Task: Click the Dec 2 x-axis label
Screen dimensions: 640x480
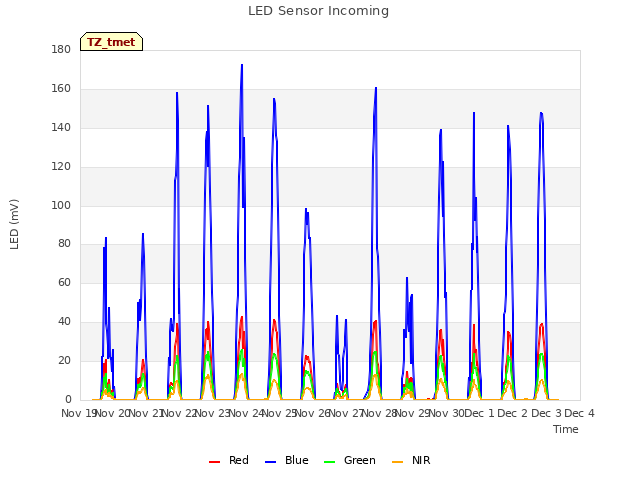Action: coord(513,413)
